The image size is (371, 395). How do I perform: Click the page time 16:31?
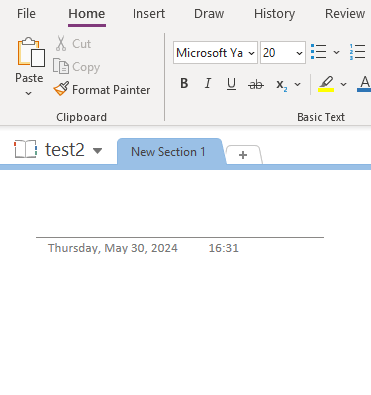tap(224, 248)
